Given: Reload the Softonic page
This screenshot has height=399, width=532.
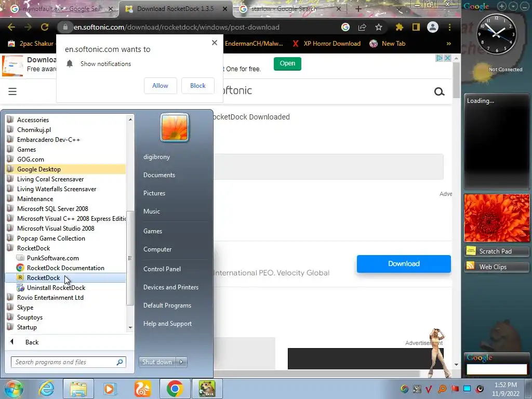Looking at the screenshot, I should 45,27.
